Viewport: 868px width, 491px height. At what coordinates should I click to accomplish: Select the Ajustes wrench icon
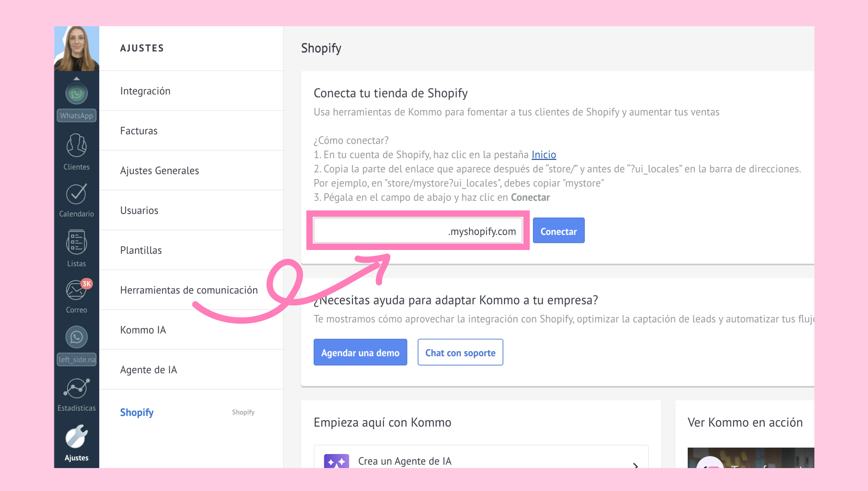coord(76,437)
